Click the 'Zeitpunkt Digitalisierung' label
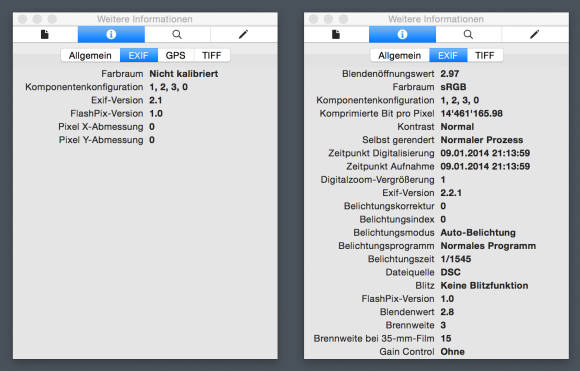Screen dimensions: 580x371 (x=381, y=153)
